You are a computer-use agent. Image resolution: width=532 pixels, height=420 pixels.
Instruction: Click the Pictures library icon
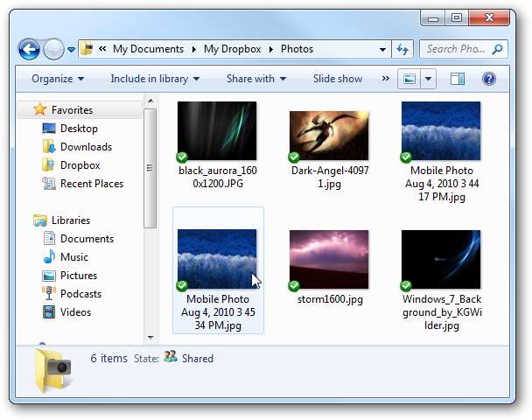[49, 276]
